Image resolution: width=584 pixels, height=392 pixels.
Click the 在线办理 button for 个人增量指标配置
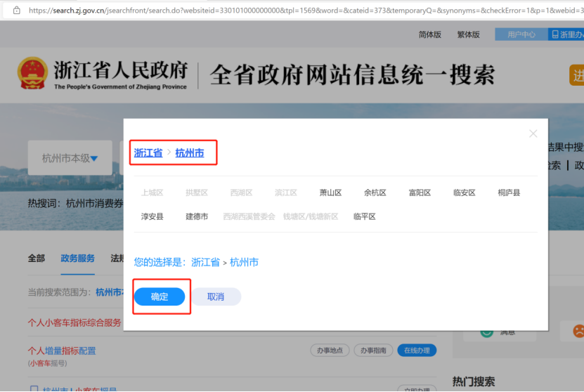click(416, 351)
